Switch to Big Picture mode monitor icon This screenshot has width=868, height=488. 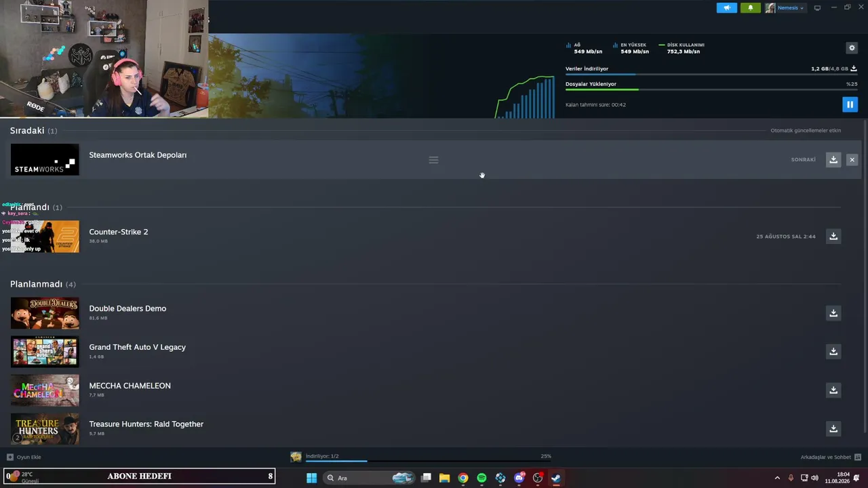pyautogui.click(x=817, y=8)
